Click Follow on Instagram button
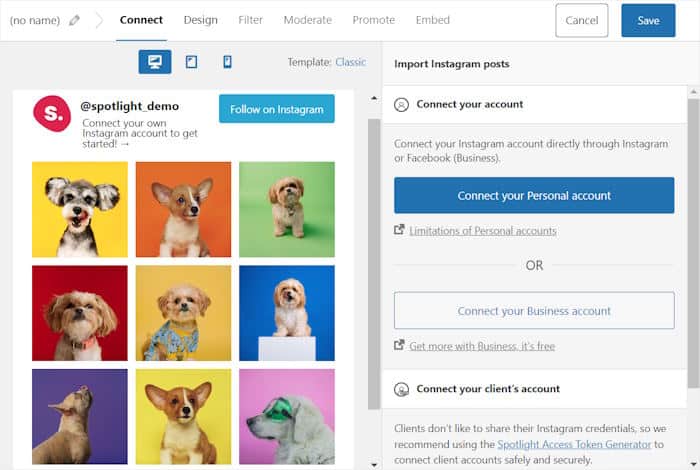Screen dimensions: 700x470 277,109
